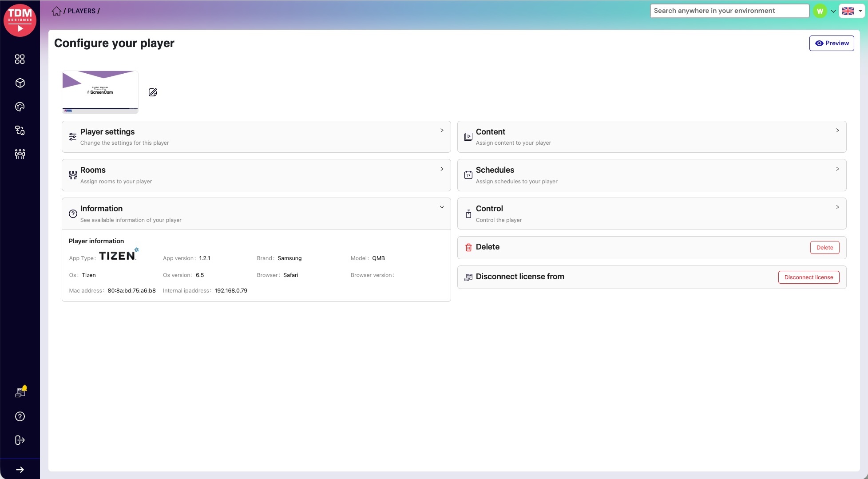Click the green W user avatar
This screenshot has height=479, width=868.
pyautogui.click(x=820, y=11)
